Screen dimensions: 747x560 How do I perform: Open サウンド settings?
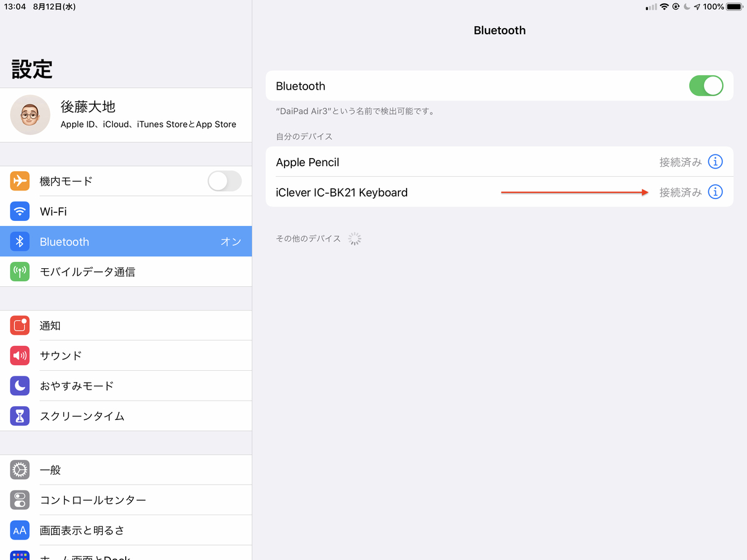click(x=126, y=356)
